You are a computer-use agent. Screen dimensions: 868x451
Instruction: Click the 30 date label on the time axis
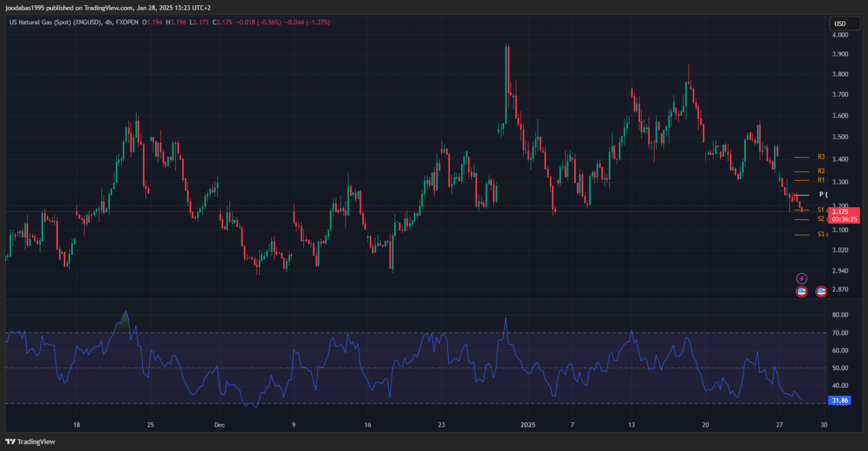(x=823, y=424)
